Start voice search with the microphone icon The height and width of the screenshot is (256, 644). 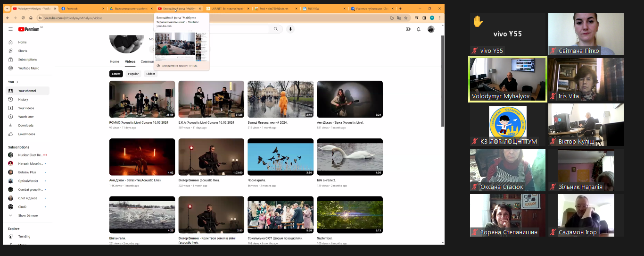pos(290,29)
